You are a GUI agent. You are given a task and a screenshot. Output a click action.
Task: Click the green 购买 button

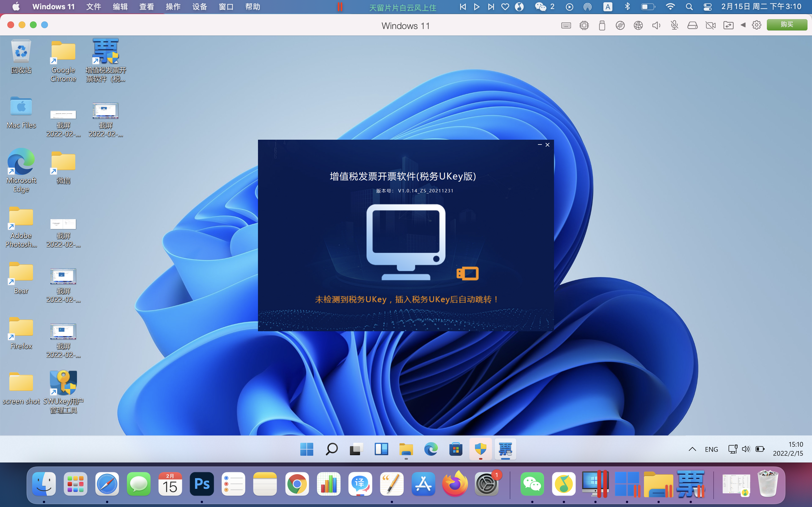[787, 25]
